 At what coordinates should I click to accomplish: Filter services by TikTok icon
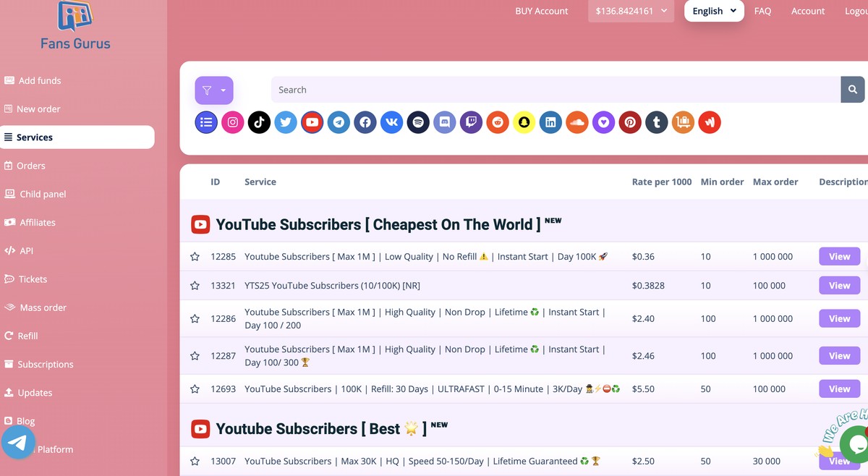[x=259, y=122]
